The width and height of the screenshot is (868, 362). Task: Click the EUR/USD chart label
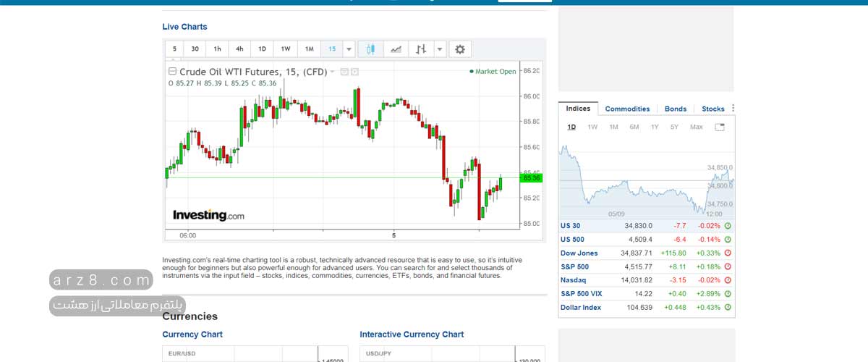[182, 353]
